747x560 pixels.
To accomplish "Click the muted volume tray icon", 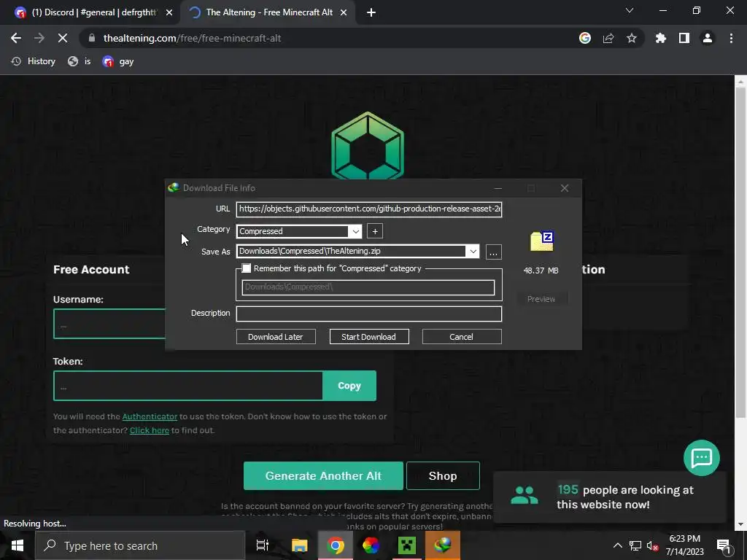I will tap(653, 545).
